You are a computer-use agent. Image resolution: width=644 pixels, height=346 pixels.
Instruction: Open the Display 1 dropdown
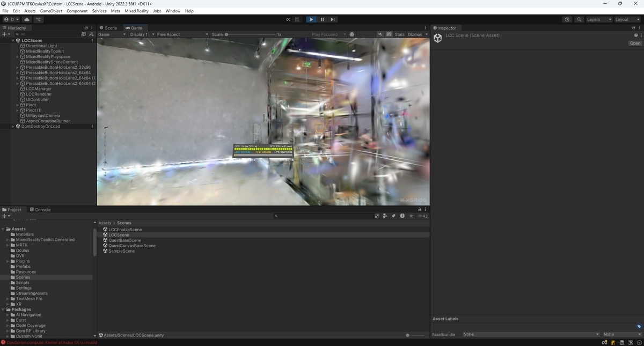(142, 34)
